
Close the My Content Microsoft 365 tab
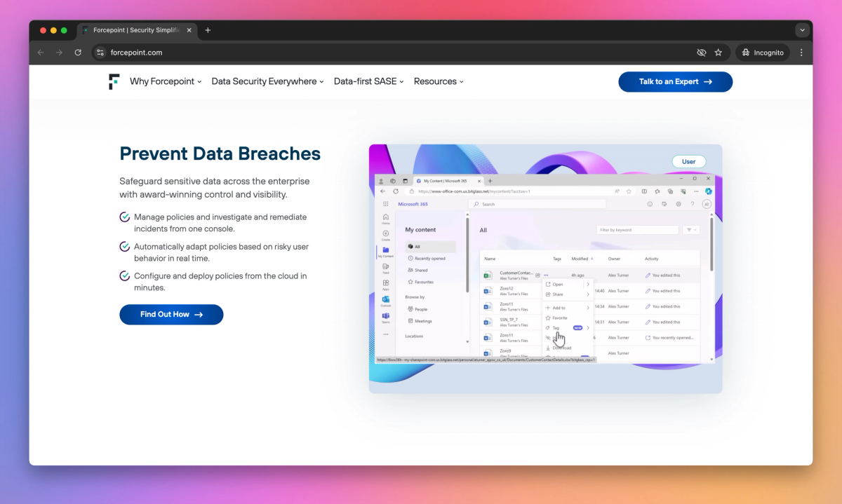pos(479,181)
